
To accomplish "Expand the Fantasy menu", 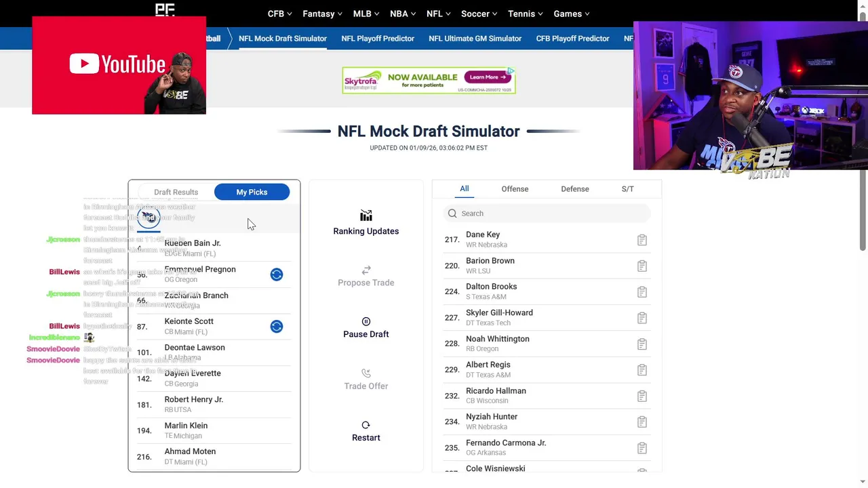I will click(x=323, y=14).
